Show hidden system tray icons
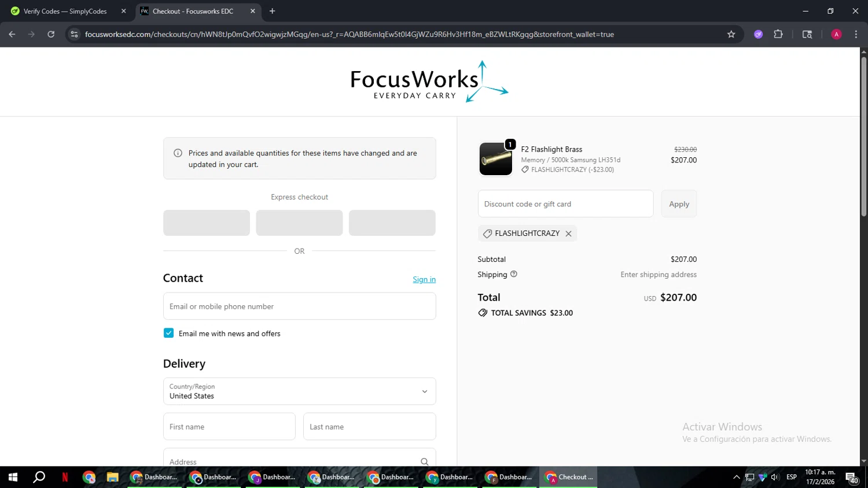This screenshot has width=868, height=488. [x=736, y=477]
